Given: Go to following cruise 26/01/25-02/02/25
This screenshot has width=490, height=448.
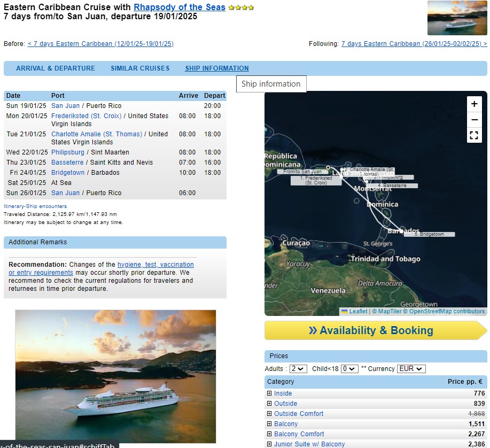Looking at the screenshot, I should coord(414,44).
